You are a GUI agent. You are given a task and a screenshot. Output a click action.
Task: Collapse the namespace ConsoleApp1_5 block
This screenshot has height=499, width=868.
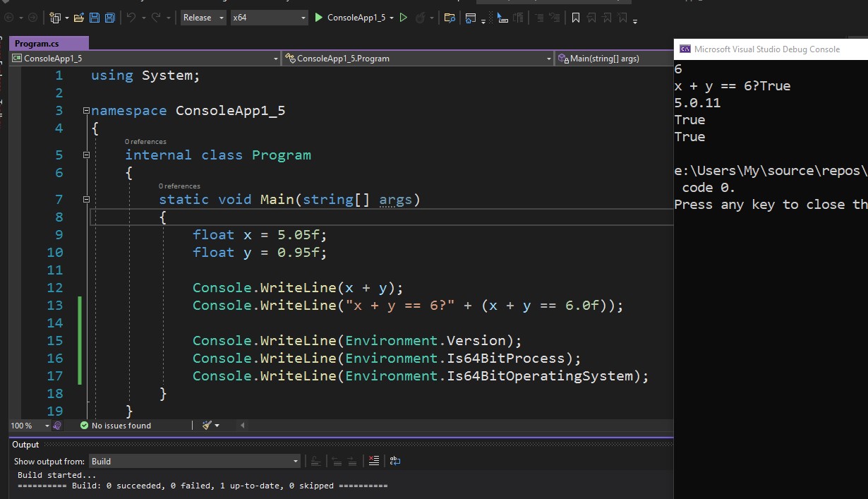[x=86, y=111]
